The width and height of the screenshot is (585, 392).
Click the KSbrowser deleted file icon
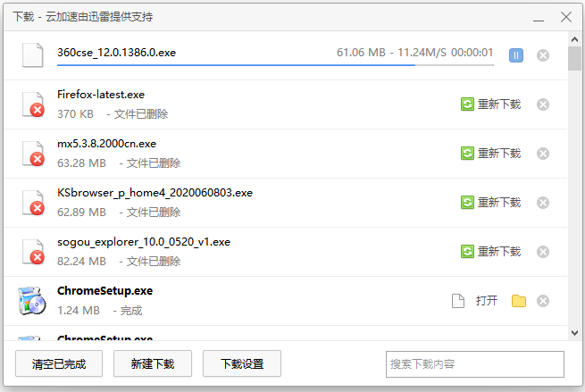(33, 203)
